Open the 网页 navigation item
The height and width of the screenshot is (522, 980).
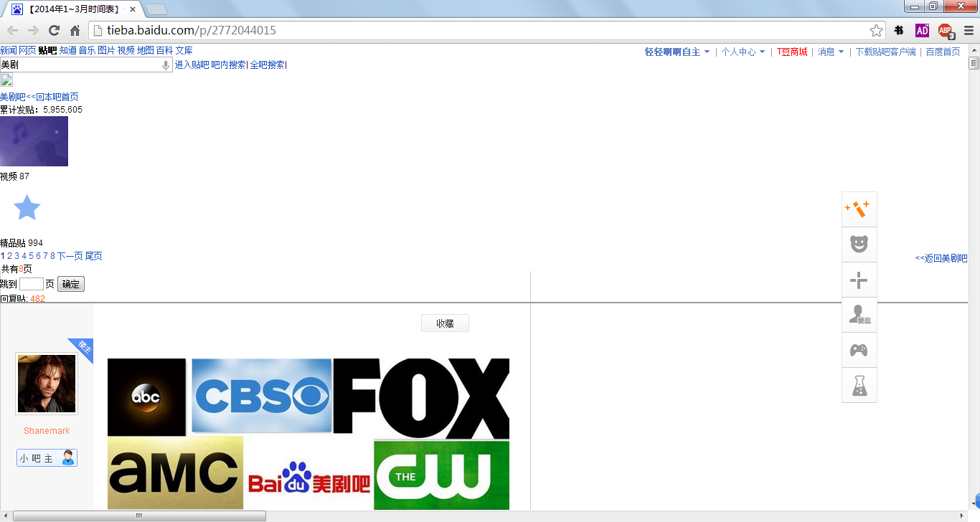coord(27,51)
